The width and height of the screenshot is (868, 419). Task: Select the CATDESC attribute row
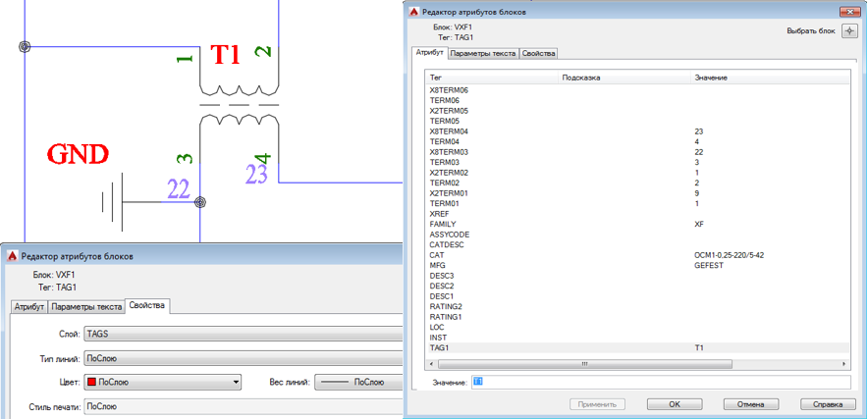click(637, 244)
